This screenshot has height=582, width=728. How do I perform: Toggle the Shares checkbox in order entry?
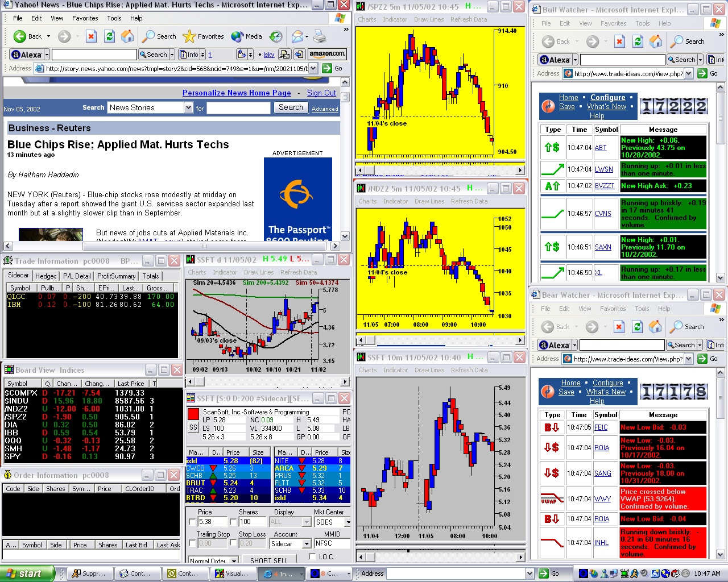(233, 522)
